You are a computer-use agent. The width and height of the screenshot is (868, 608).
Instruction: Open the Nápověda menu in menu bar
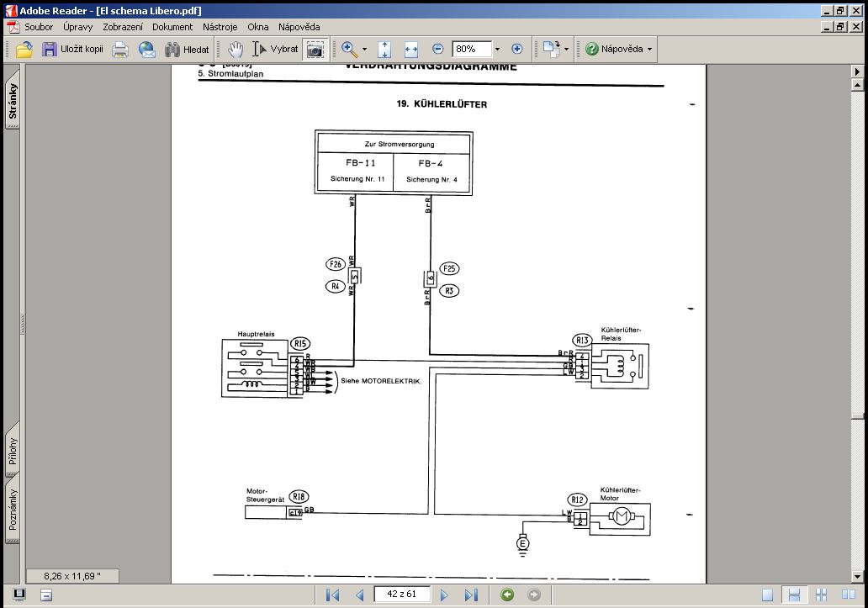(299, 27)
